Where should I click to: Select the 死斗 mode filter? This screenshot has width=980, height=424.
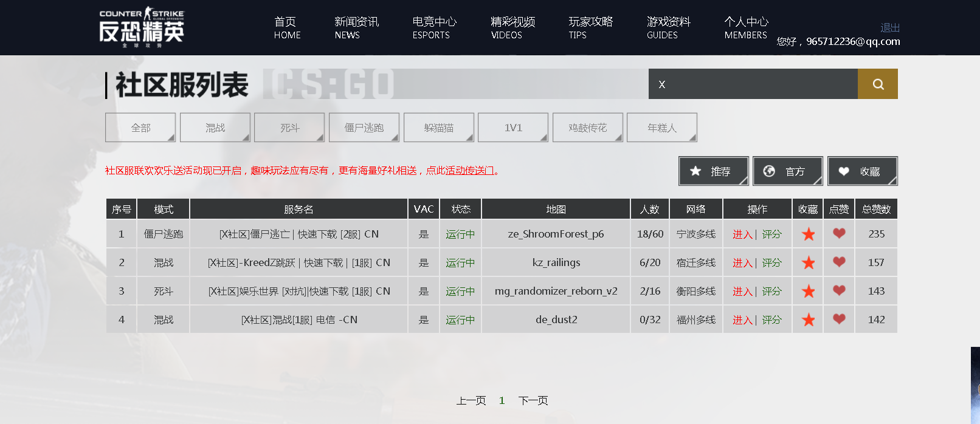click(x=289, y=128)
